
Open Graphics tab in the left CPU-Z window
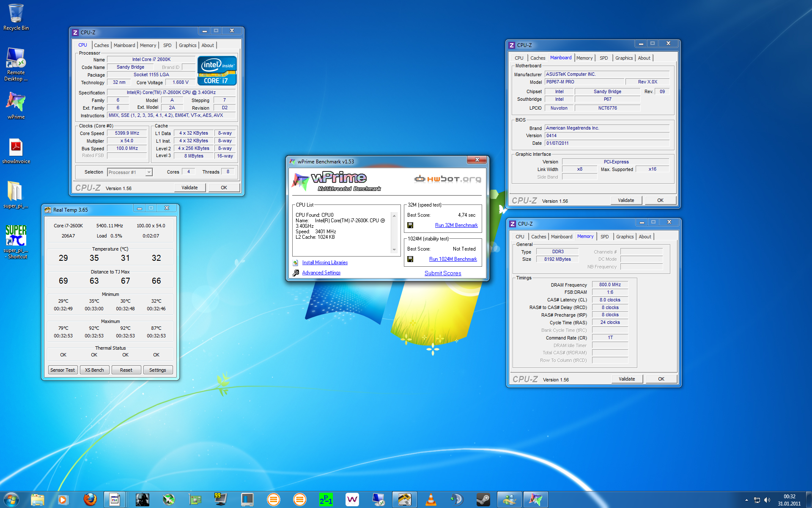pyautogui.click(x=187, y=45)
